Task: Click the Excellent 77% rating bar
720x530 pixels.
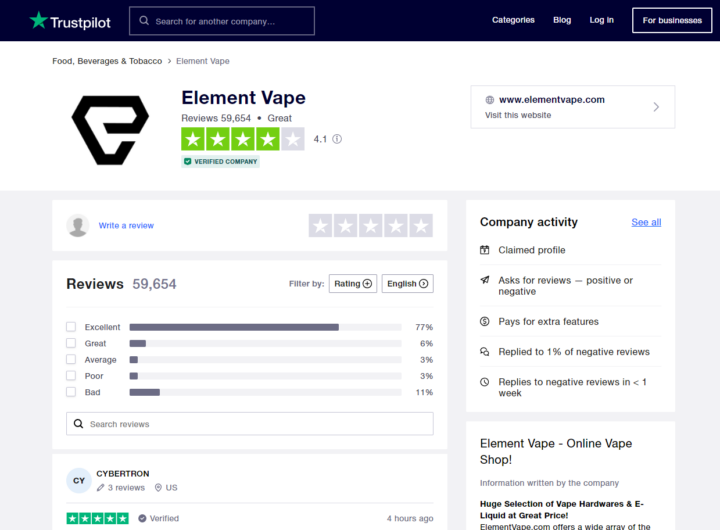Action: point(265,327)
